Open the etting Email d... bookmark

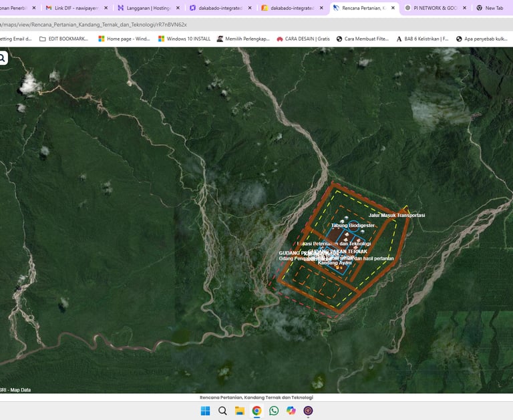[16, 39]
